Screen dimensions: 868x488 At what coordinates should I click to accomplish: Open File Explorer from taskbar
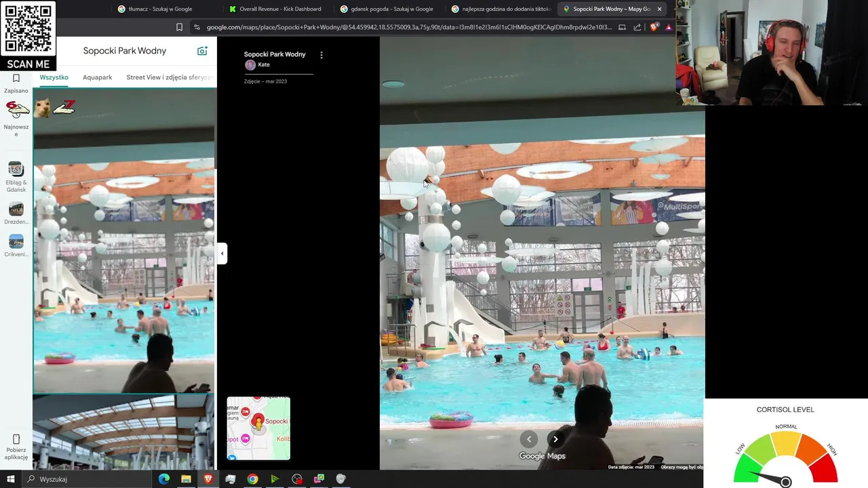pyautogui.click(x=186, y=479)
